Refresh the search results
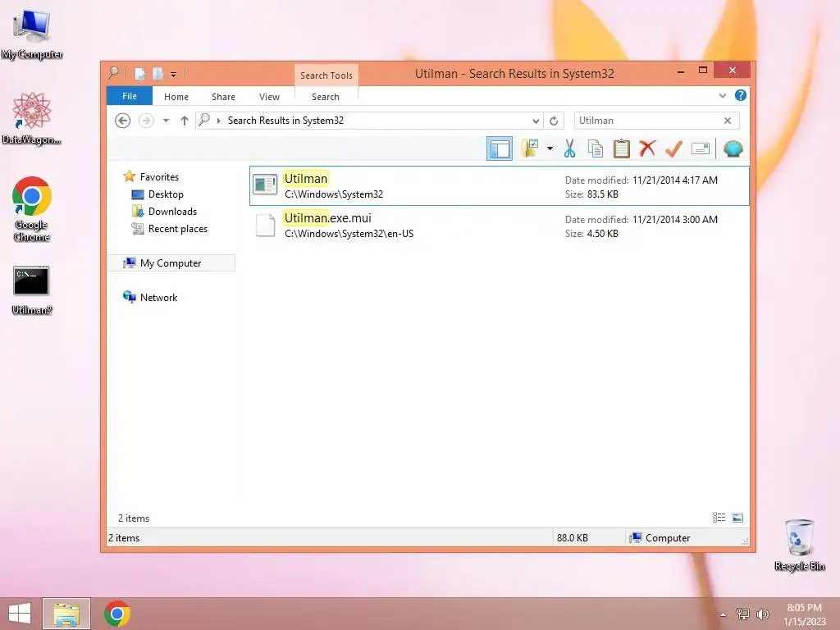Screen dimensions: 840x630 coord(554,121)
